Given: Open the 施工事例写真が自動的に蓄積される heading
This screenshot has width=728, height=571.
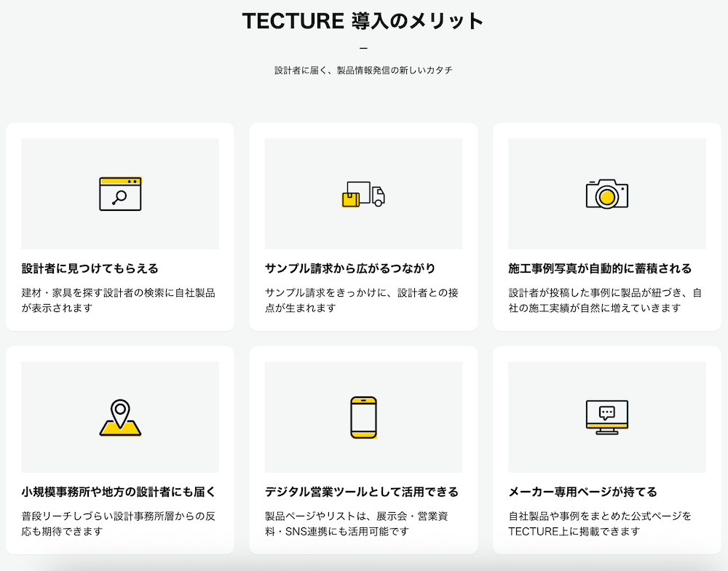Looking at the screenshot, I should [600, 268].
